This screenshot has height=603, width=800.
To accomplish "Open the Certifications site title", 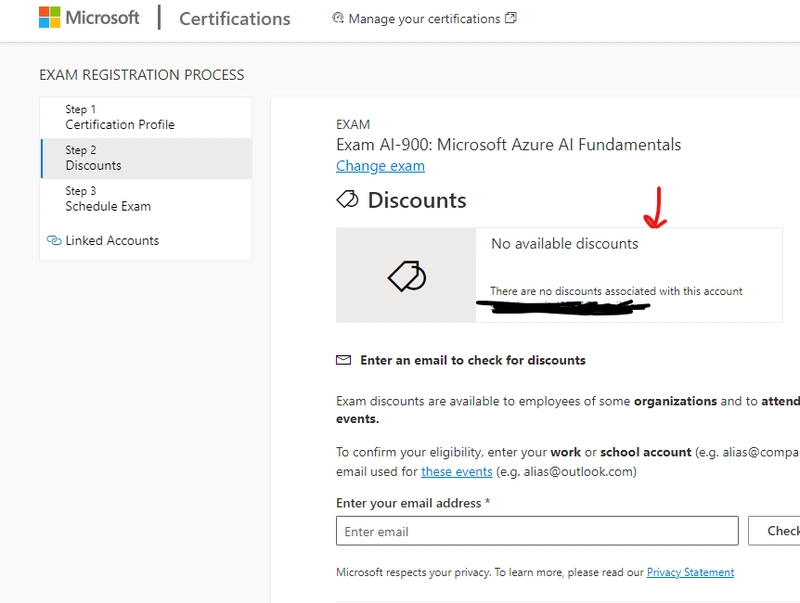I will (x=234, y=19).
